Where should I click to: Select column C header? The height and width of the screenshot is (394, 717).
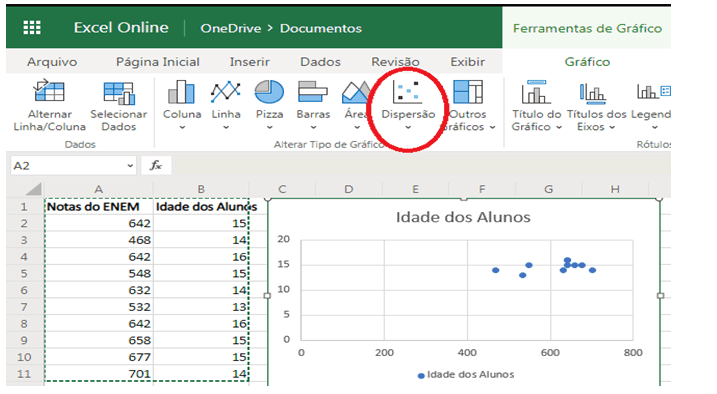[282, 189]
